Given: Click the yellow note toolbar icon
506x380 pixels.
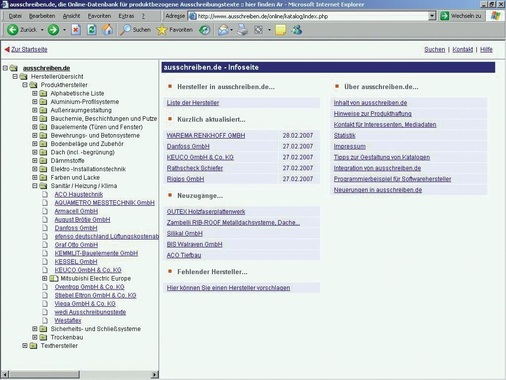Looking at the screenshot, I should pos(281,30).
